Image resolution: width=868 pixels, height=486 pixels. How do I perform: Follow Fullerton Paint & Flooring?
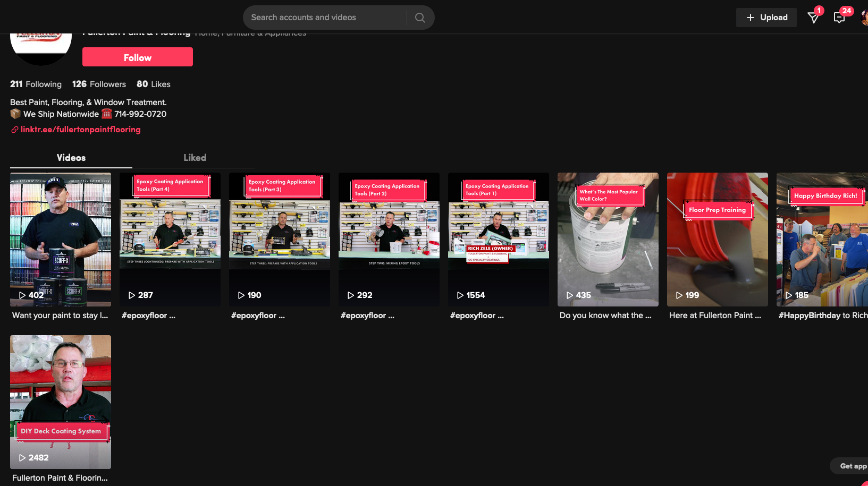point(138,57)
